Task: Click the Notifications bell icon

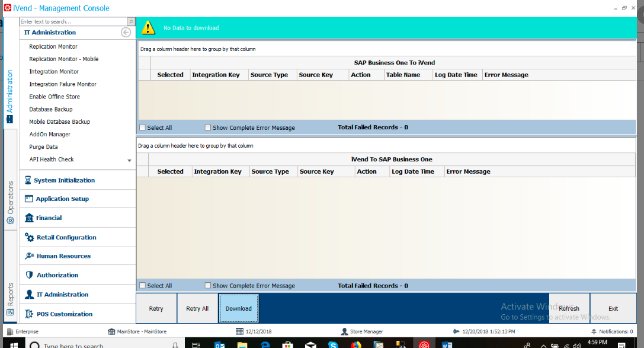Action: point(594,331)
